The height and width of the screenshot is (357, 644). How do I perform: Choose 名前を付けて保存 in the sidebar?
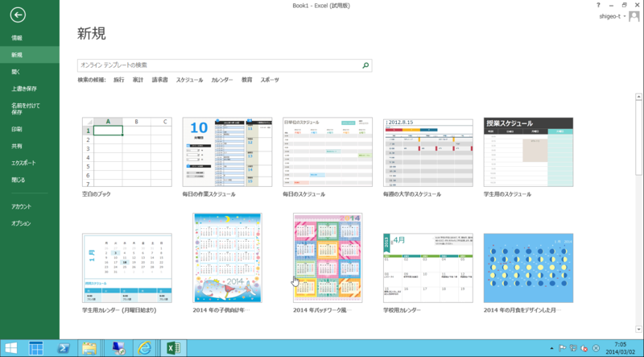tap(30, 109)
